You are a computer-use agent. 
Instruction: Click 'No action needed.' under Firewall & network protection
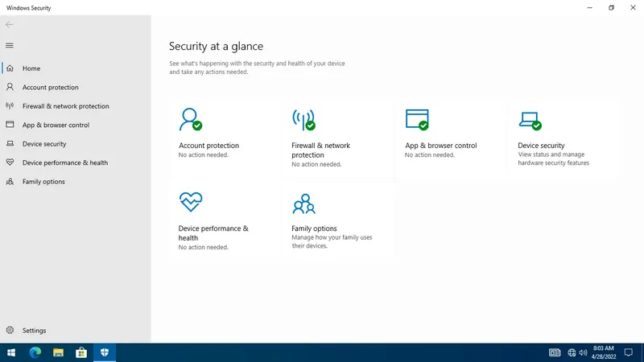[316, 164]
